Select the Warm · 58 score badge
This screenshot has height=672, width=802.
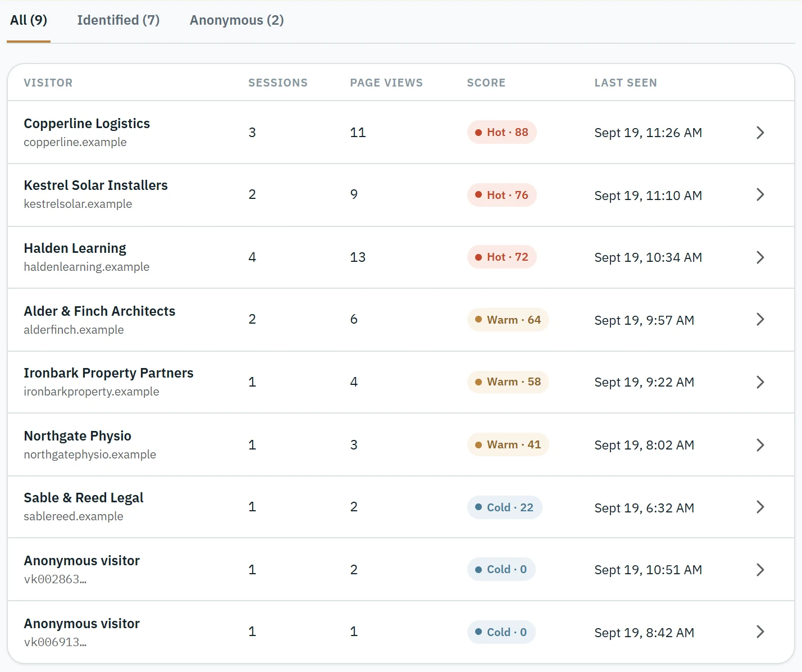(x=508, y=382)
